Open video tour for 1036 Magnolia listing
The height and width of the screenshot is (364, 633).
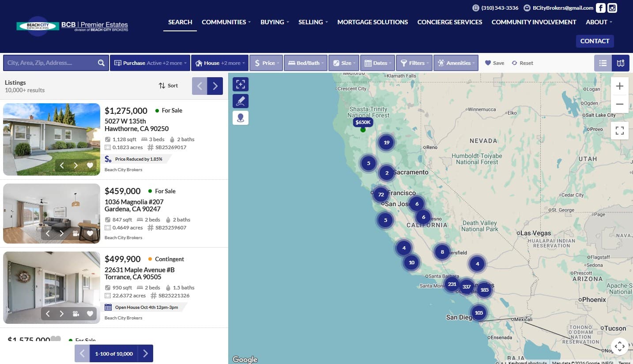point(76,233)
